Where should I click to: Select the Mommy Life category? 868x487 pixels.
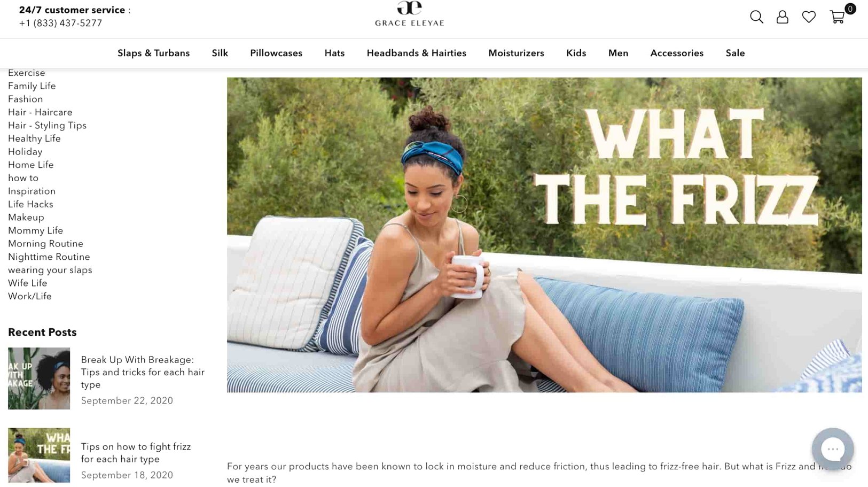(35, 230)
